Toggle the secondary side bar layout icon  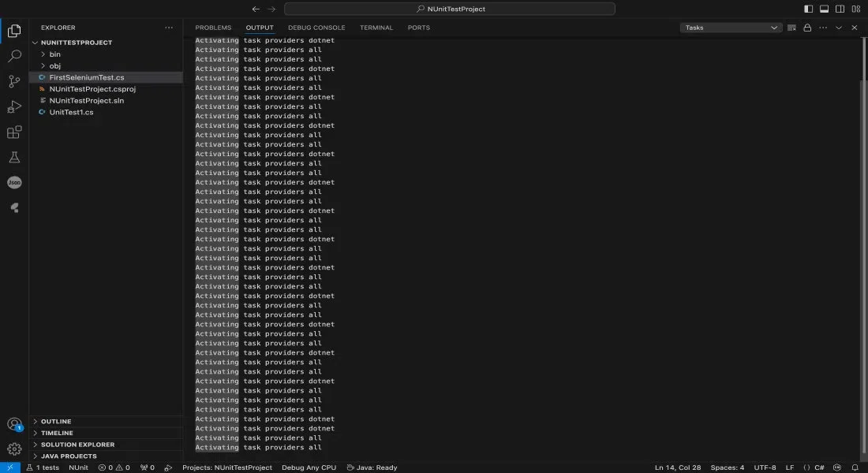coord(840,9)
